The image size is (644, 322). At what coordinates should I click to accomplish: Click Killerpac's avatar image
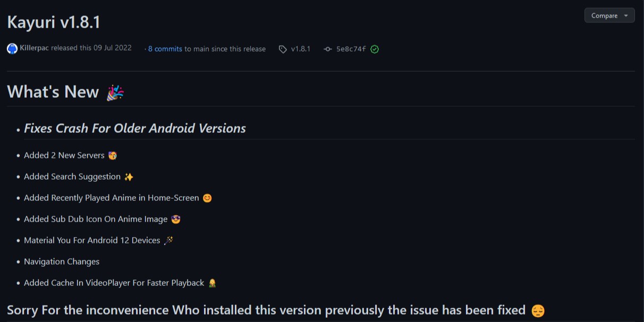[12, 48]
